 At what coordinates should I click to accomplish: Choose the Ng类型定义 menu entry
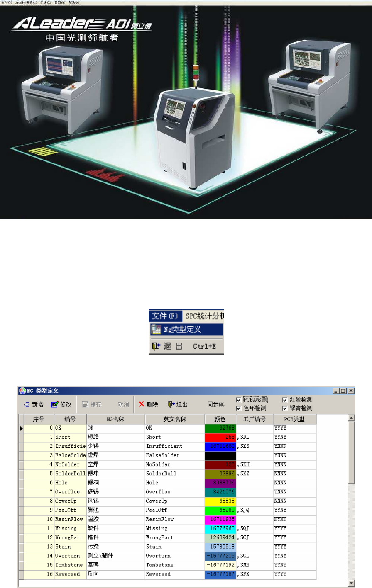coord(186,330)
